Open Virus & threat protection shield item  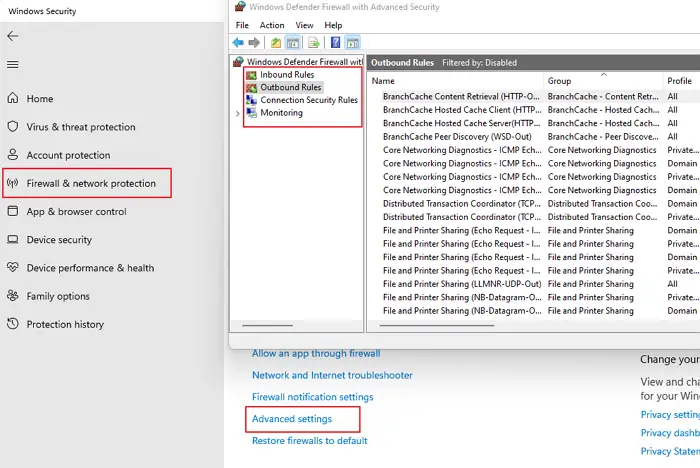[71, 127]
